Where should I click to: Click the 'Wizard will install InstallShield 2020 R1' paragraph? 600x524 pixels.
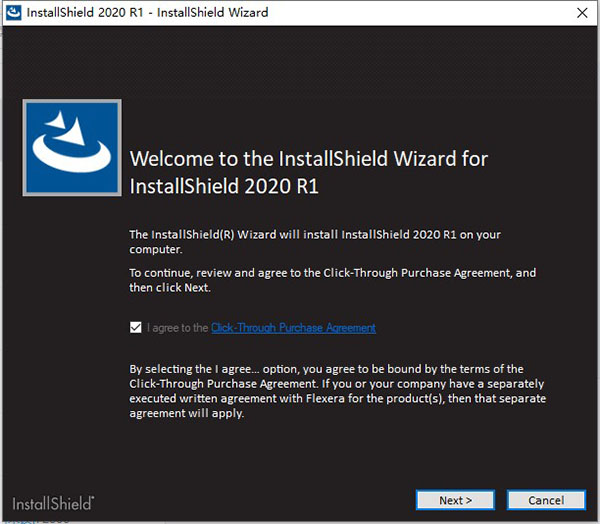[x=315, y=241]
